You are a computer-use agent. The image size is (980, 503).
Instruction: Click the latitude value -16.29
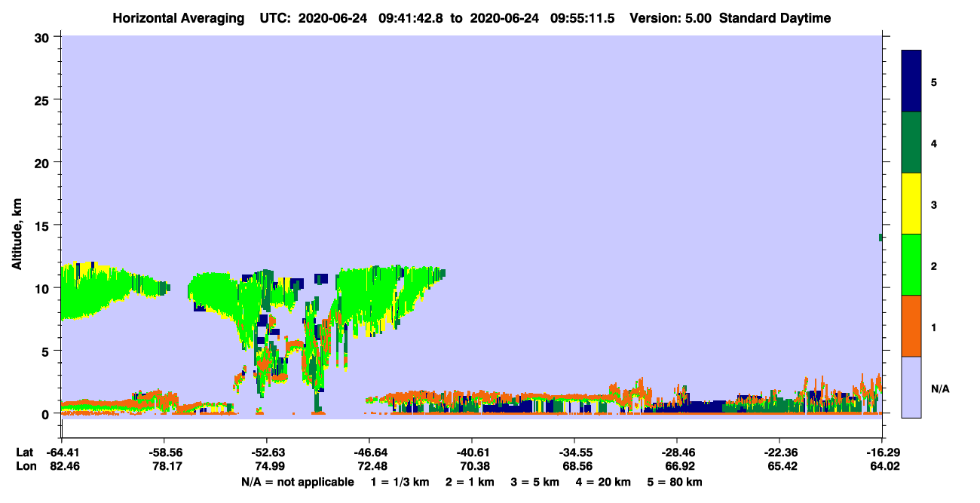coord(882,452)
